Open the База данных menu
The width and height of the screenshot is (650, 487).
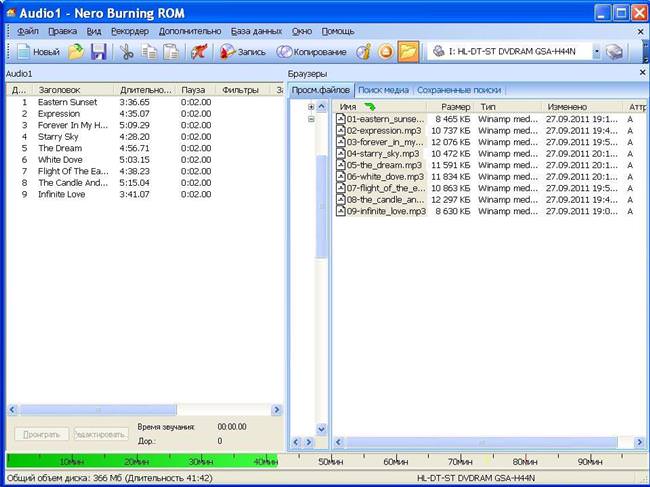coord(256,31)
